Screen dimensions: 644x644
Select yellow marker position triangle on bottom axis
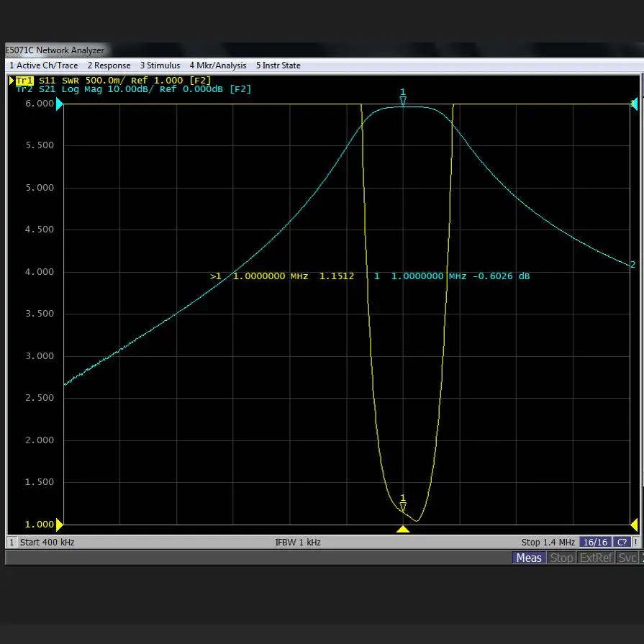pos(403,530)
